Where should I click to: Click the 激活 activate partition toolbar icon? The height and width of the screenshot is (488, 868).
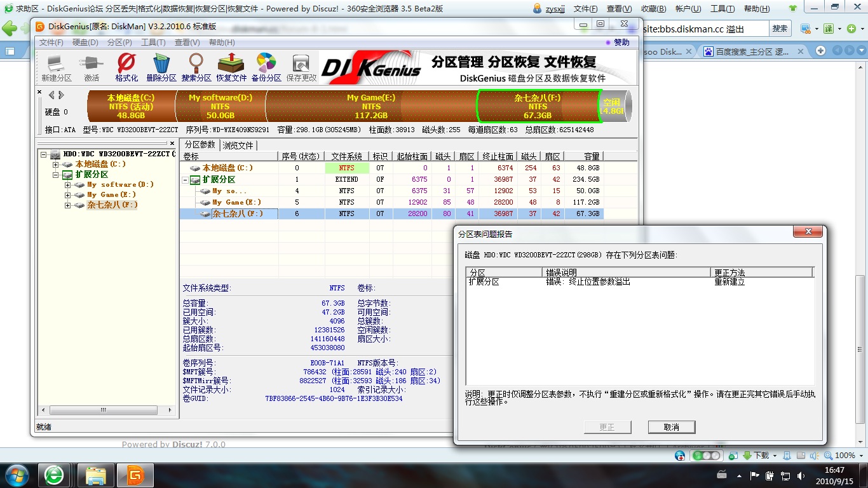point(92,68)
